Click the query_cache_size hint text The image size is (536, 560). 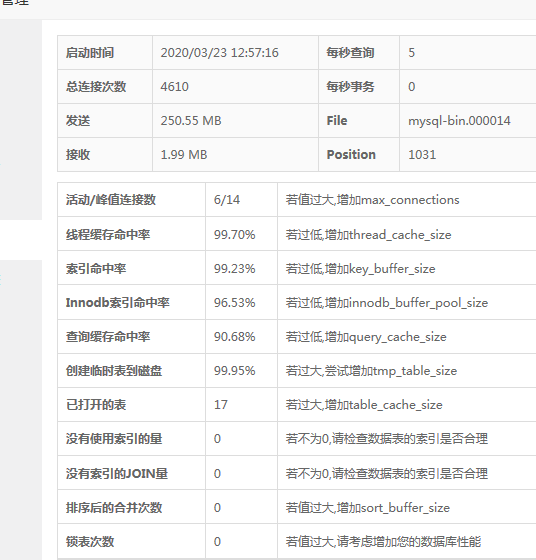[366, 337]
